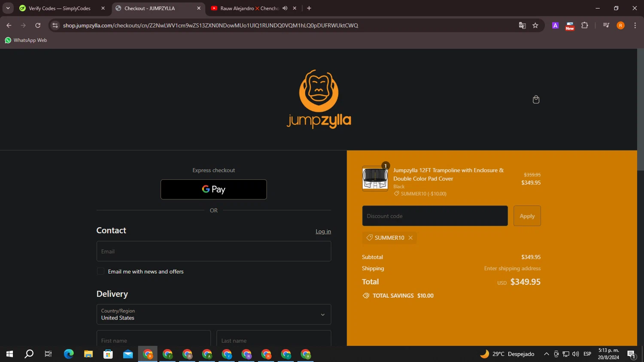Expand the Country/Region dropdown
The width and height of the screenshot is (644, 362).
213,314
